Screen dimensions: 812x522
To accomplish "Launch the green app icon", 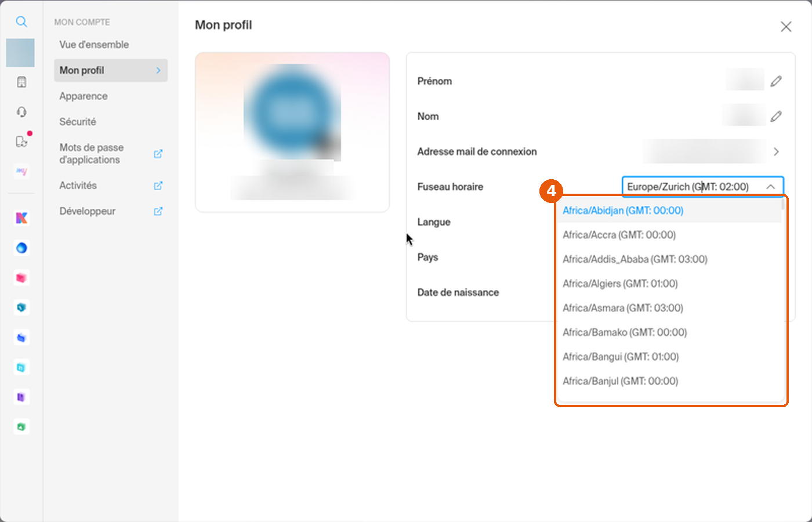I will [x=21, y=427].
